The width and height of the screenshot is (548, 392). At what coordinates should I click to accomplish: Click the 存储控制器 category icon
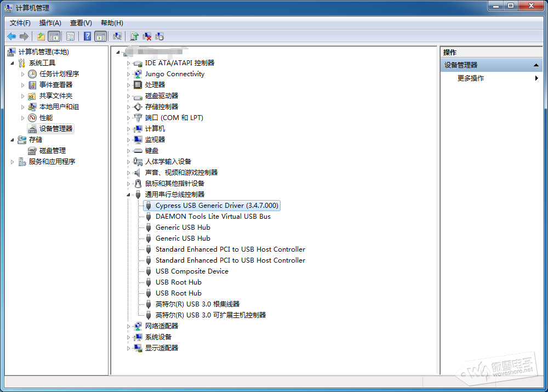138,107
